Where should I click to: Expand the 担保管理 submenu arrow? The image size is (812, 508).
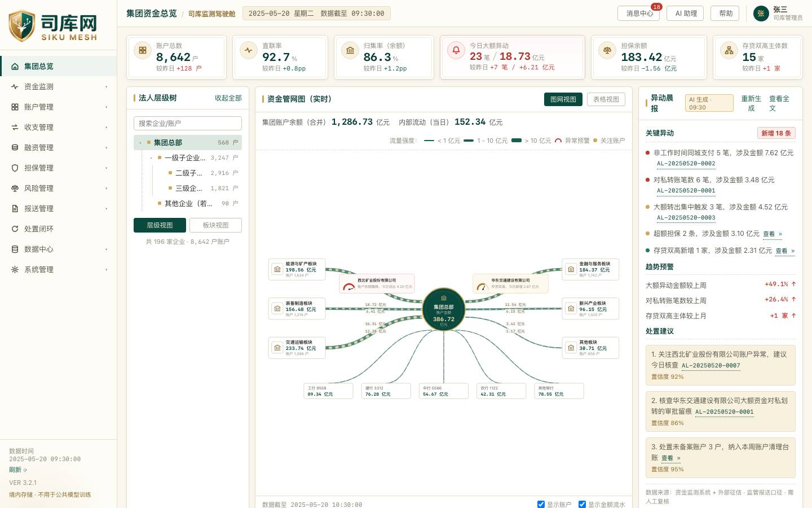(106, 168)
